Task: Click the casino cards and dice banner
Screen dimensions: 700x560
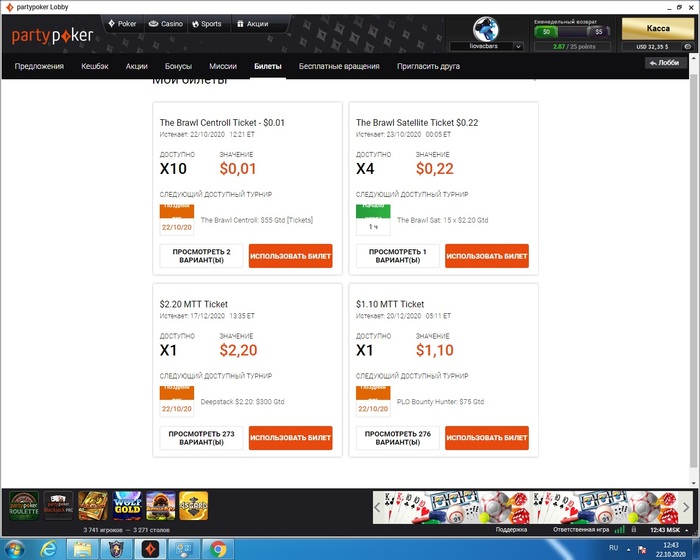Action: 532,508
